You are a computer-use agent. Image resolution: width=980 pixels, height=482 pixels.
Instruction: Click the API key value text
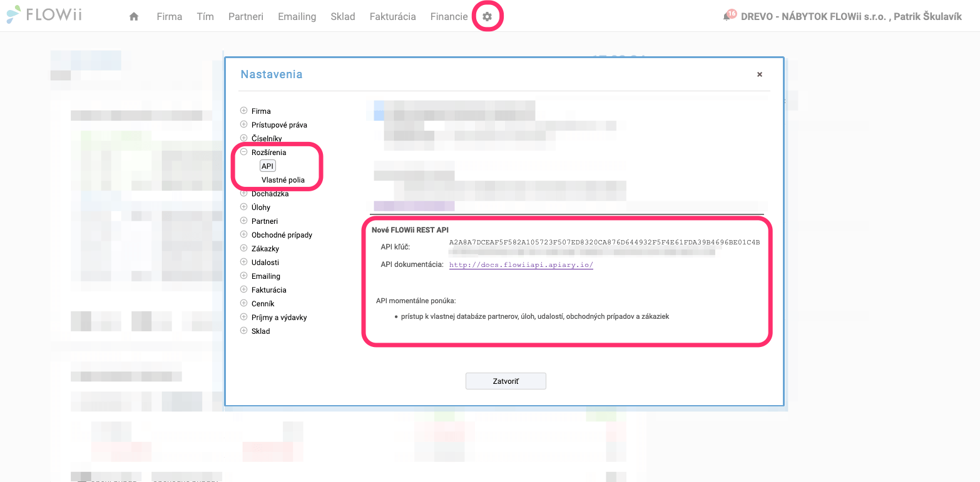click(604, 243)
